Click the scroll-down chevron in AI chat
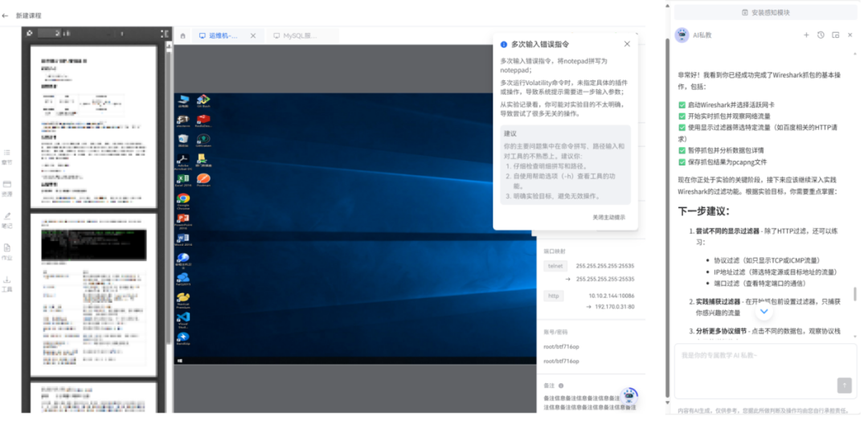The image size is (868, 421). click(x=764, y=310)
